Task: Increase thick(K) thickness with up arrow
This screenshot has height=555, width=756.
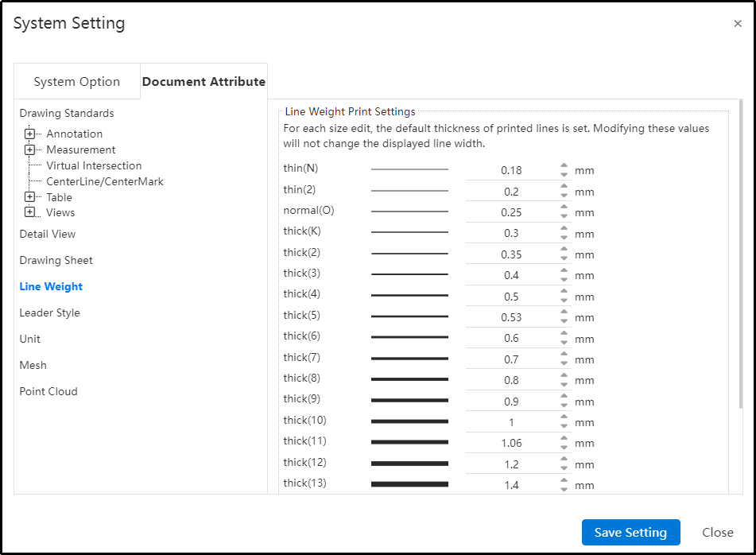Action: 564,228
